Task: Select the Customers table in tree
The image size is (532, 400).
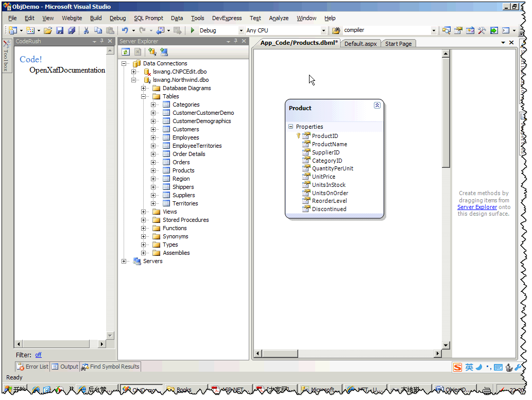Action: click(185, 129)
